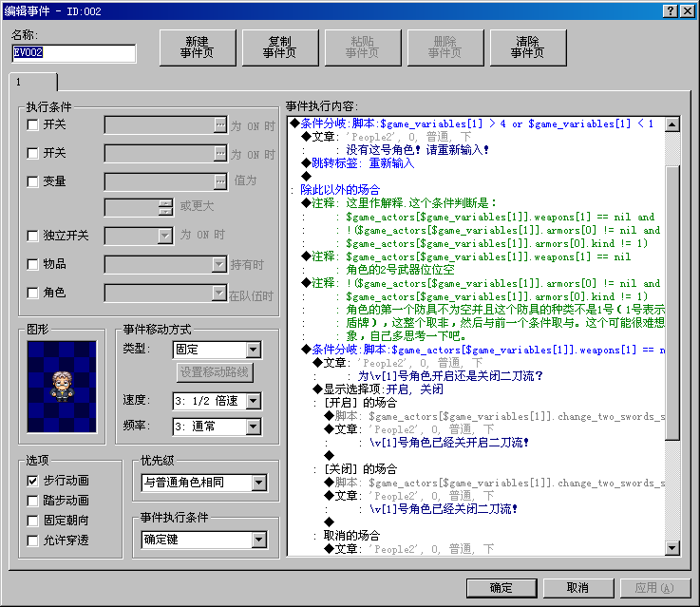Enable the 独立开关 condition checkbox
700x607 pixels.
[x=32, y=236]
